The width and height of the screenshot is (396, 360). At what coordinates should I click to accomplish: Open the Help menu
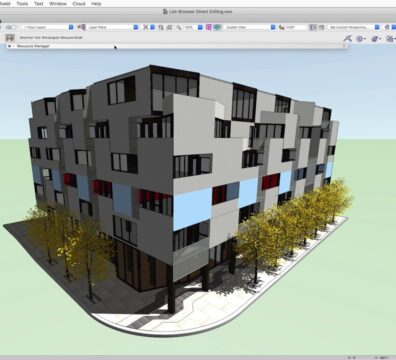[96, 4]
